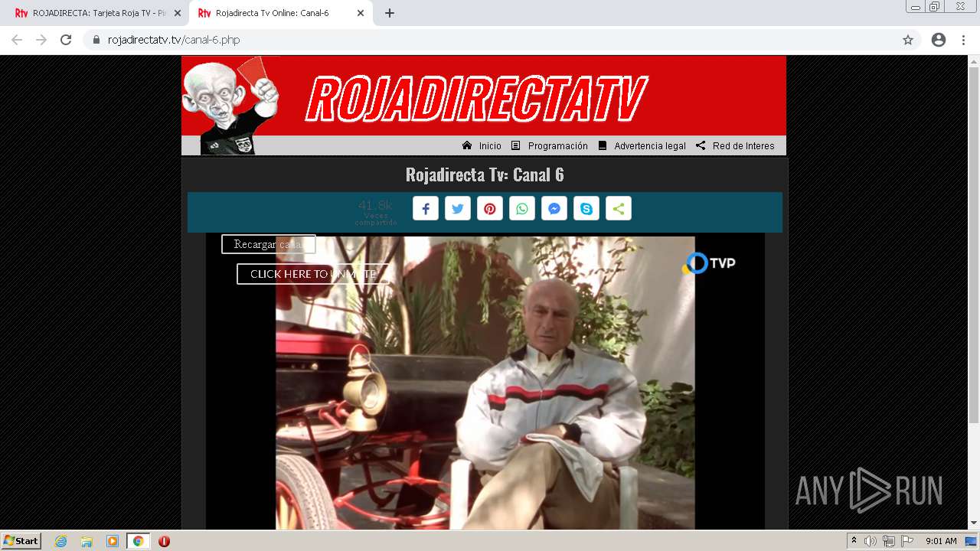
Task: Share the channel on Facebook
Action: click(x=426, y=209)
